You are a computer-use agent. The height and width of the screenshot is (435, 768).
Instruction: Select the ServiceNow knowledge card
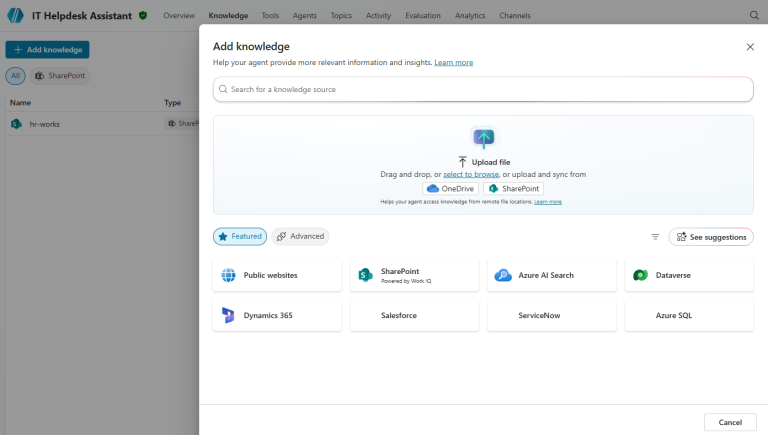[x=552, y=315]
